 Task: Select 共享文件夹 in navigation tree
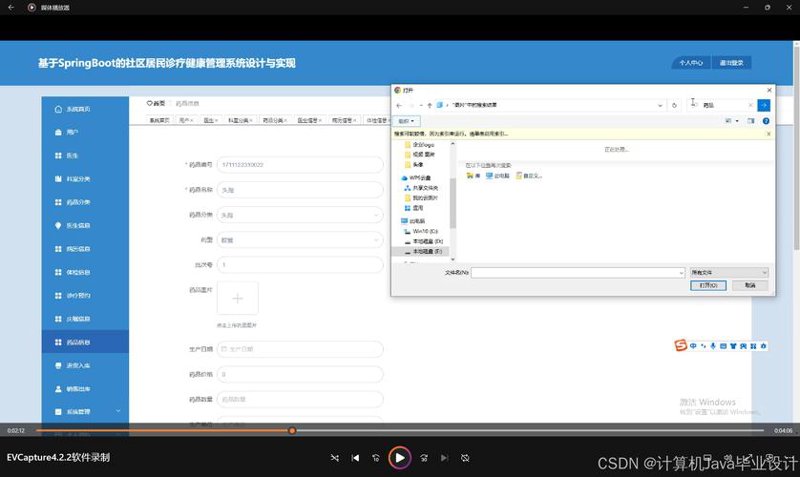(x=421, y=188)
